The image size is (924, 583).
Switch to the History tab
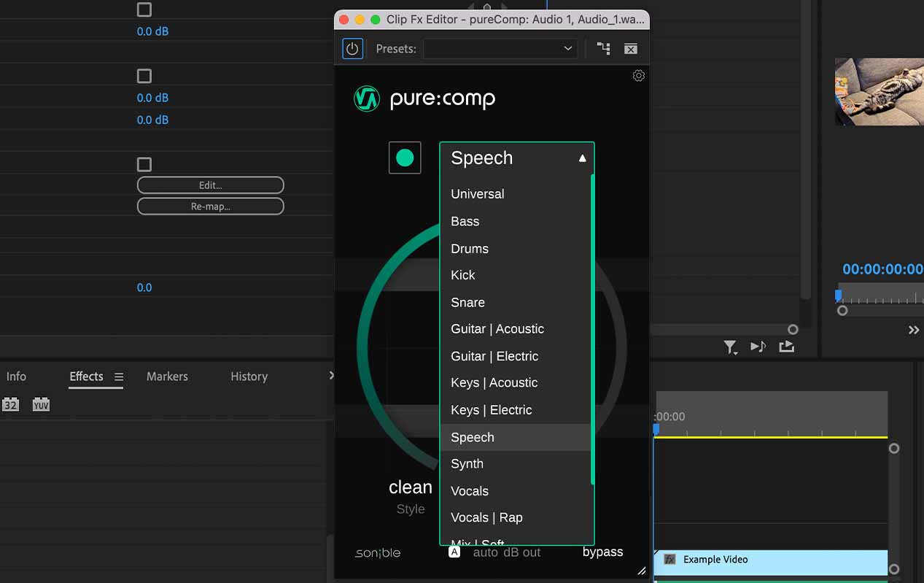click(x=249, y=377)
